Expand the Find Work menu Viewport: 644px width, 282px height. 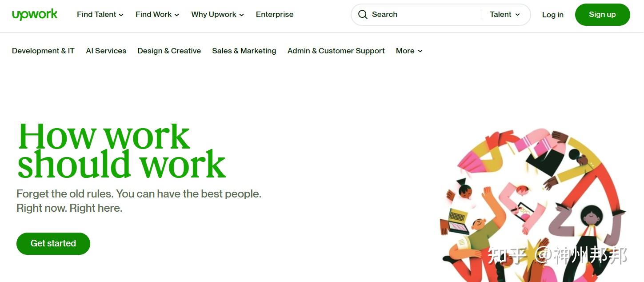pyautogui.click(x=157, y=15)
